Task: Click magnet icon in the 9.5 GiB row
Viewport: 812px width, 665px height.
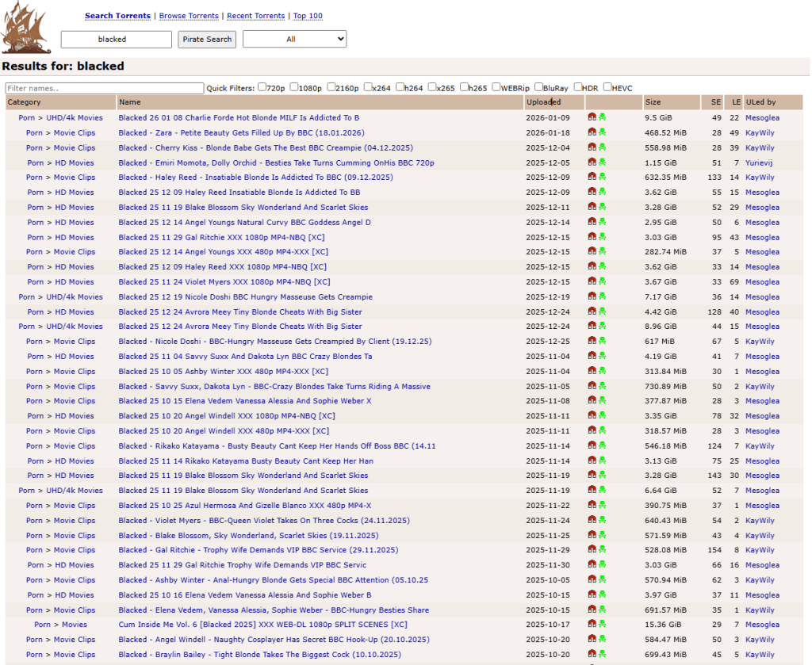Action: (x=592, y=117)
